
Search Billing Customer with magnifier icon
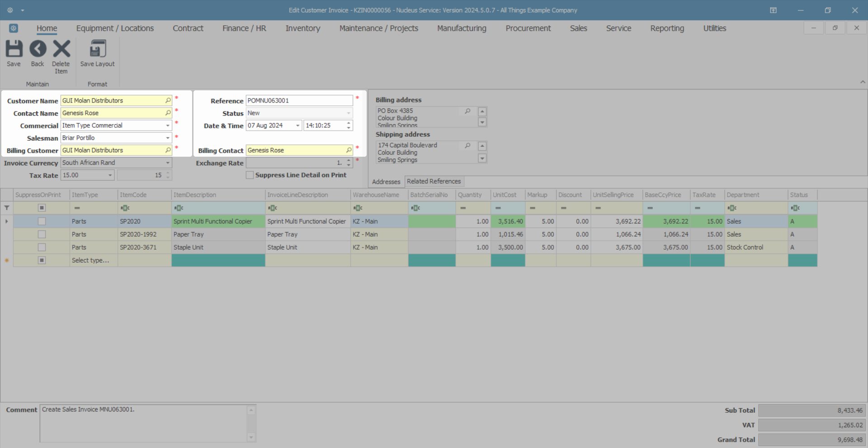point(168,150)
